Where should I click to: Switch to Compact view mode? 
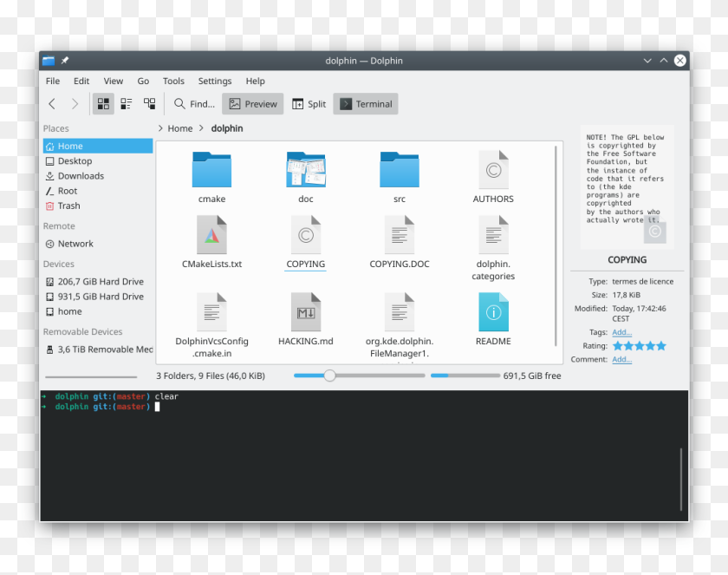127,103
